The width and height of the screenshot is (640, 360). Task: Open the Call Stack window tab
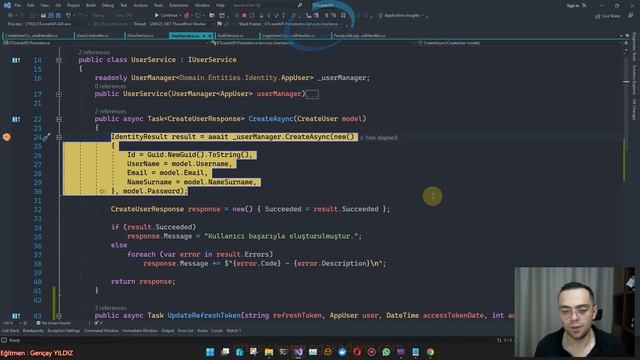point(11,331)
